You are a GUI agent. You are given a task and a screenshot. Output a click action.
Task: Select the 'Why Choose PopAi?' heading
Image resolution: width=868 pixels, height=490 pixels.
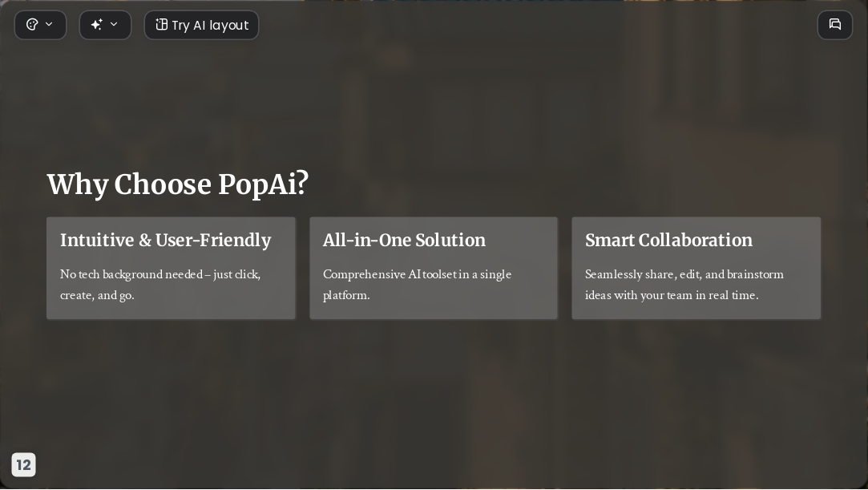click(x=178, y=184)
